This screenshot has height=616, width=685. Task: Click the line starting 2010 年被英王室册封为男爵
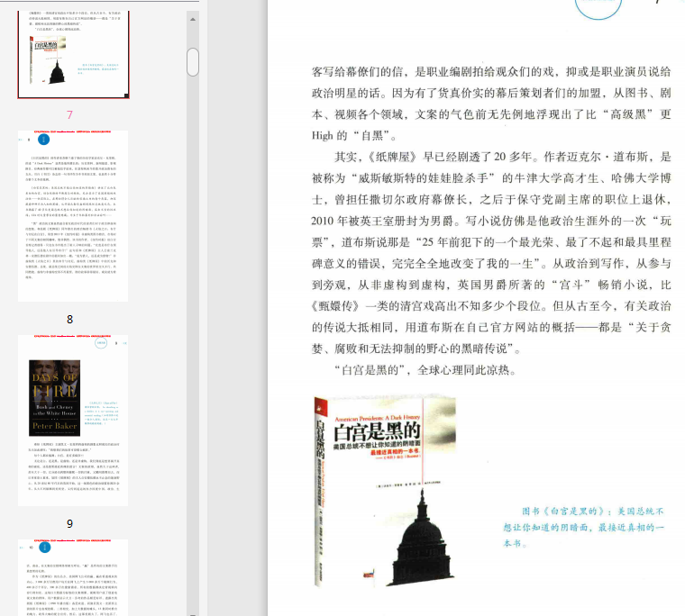coord(491,221)
